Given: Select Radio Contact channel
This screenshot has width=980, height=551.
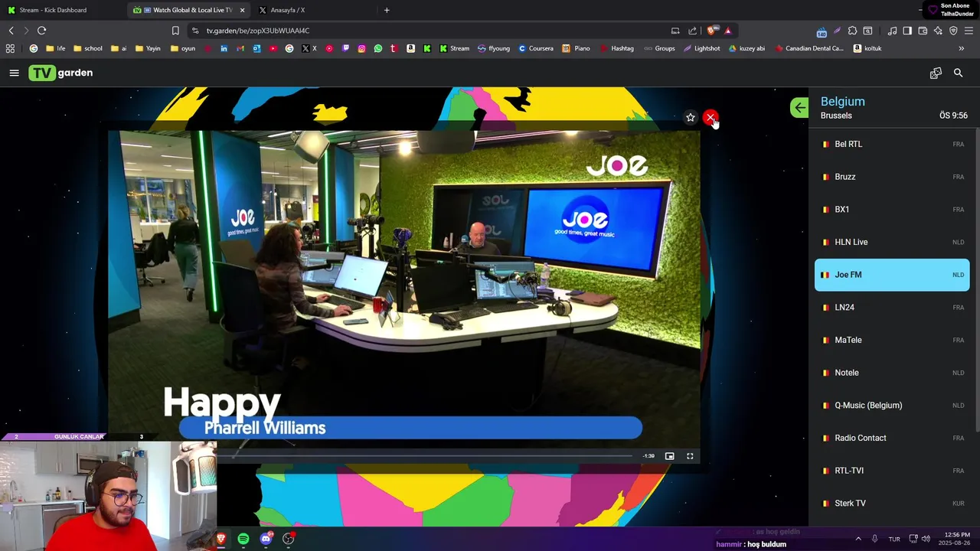Looking at the screenshot, I should tap(892, 438).
